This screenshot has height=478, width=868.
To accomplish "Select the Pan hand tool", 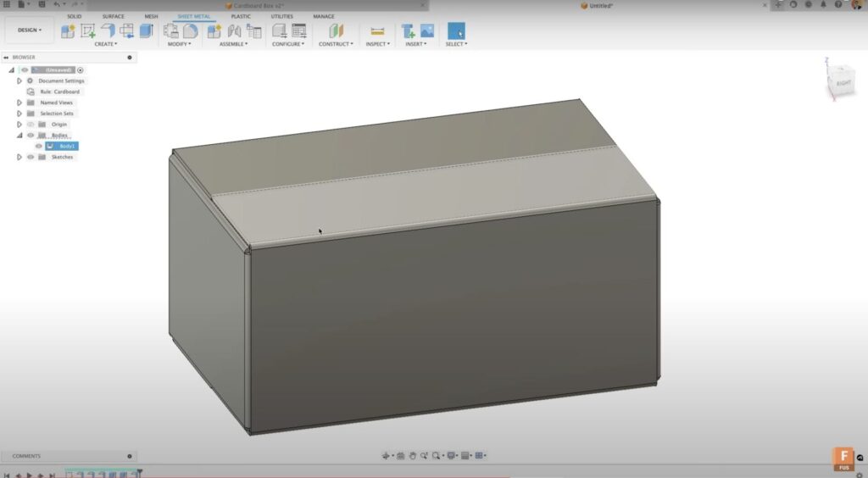I will click(413, 456).
